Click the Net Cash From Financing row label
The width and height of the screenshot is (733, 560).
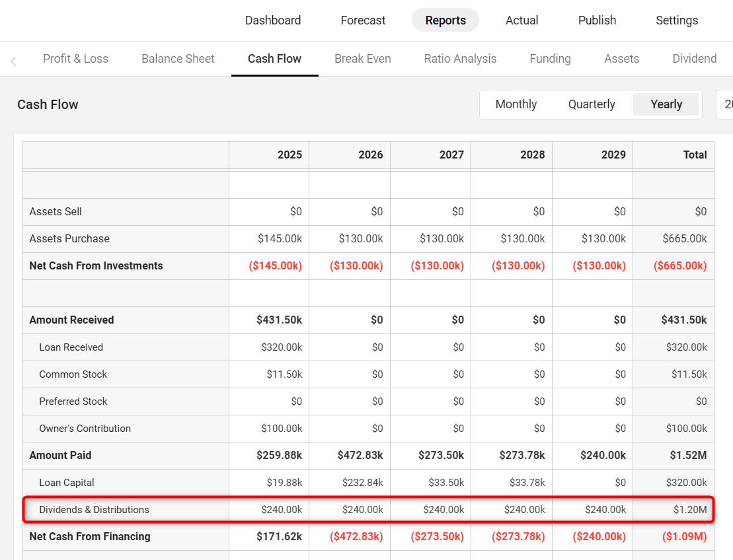click(90, 537)
